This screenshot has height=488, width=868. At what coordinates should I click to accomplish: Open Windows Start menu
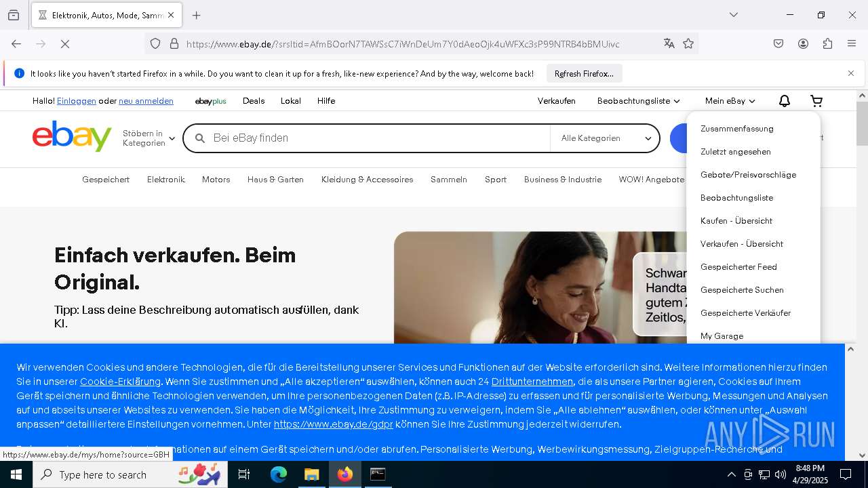tap(16, 474)
